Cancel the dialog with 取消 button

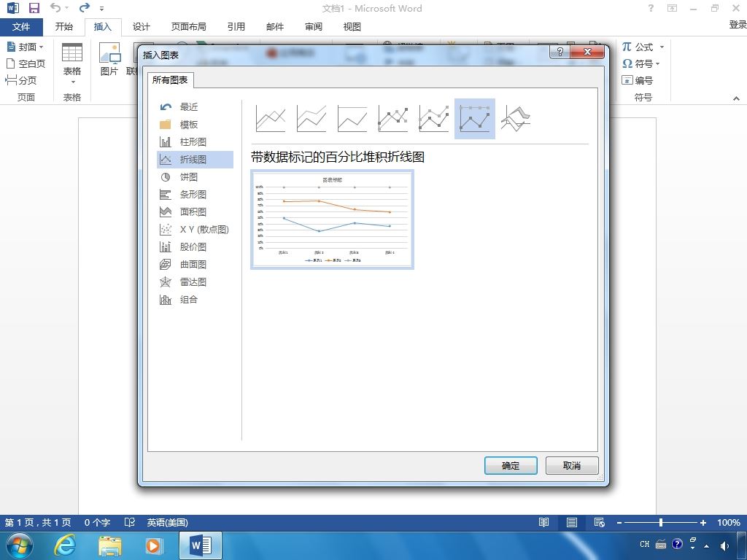[x=572, y=466]
